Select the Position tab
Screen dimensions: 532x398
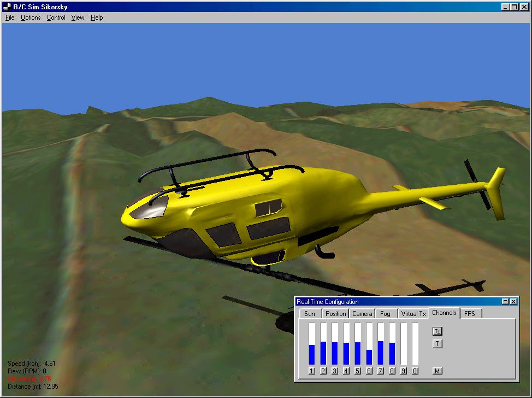pos(335,313)
